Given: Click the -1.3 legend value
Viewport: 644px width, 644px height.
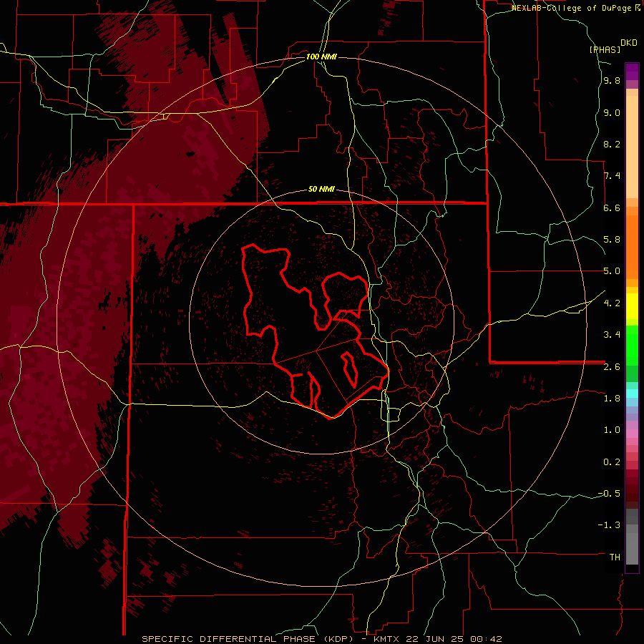Looking at the screenshot, I should tap(609, 525).
